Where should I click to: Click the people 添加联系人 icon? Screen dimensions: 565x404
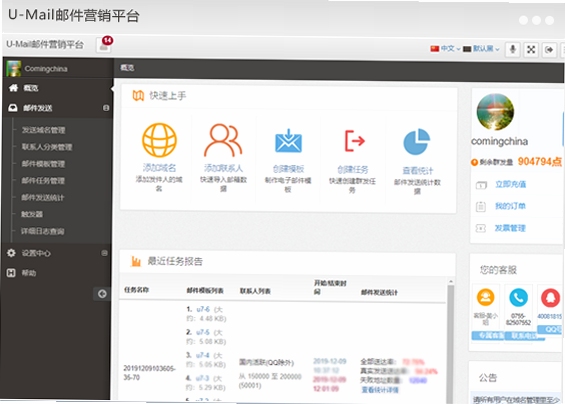coord(223,140)
